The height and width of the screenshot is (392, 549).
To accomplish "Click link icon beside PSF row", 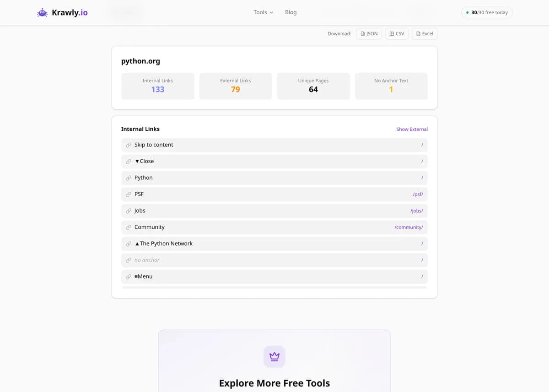I will pos(129,194).
